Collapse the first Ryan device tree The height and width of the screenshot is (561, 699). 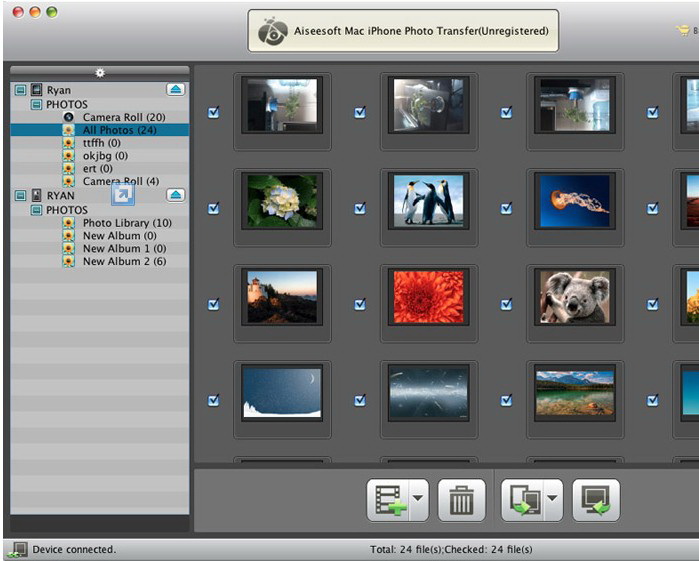tap(20, 90)
